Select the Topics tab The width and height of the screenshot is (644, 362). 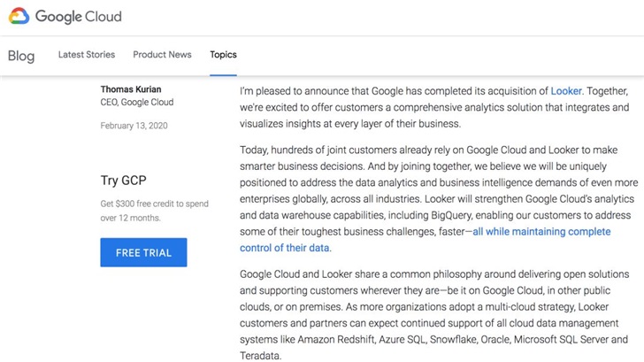(x=223, y=55)
